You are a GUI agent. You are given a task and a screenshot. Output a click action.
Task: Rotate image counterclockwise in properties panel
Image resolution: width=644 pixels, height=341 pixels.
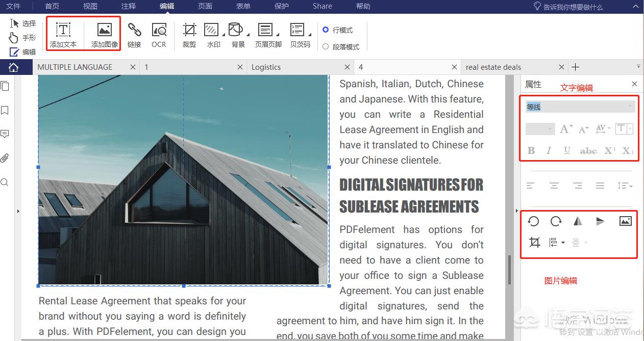(533, 221)
